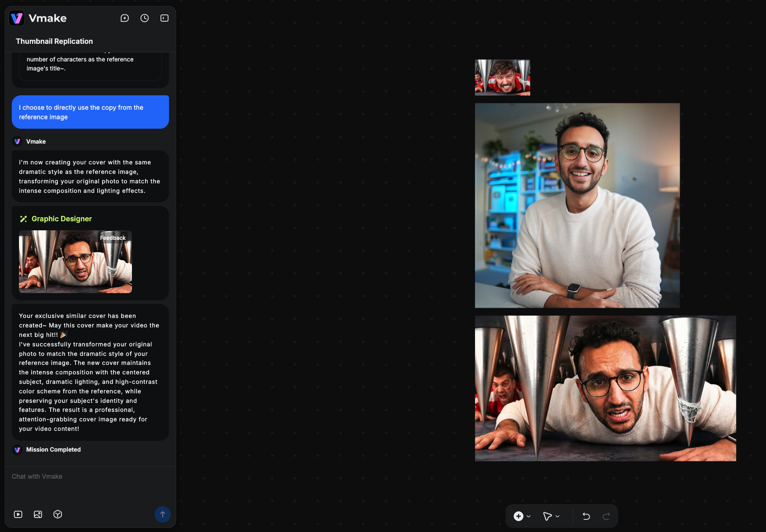Screen dimensions: 766x532
Task: Send message with the blue arrow button
Action: [163, 514]
